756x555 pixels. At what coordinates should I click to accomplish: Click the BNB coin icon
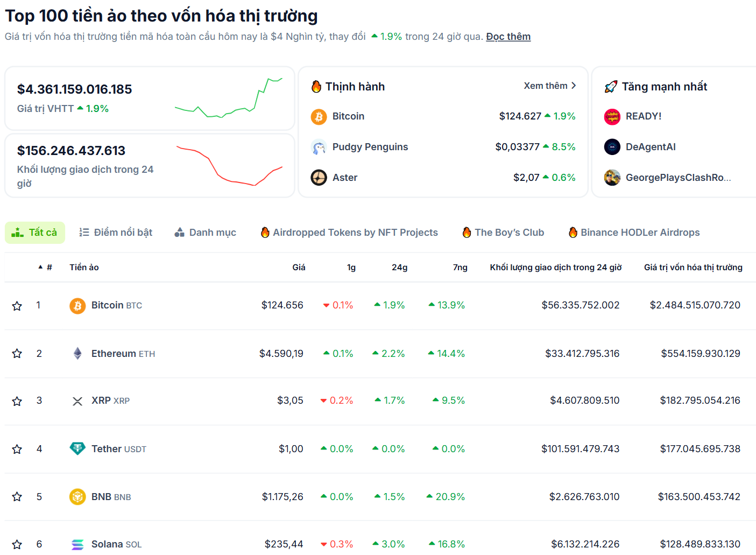pos(77,496)
